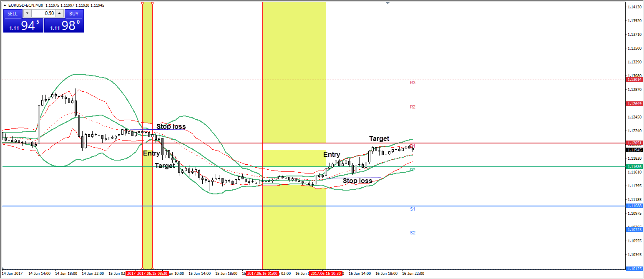Select the green 1.11686 price label

[634, 166]
